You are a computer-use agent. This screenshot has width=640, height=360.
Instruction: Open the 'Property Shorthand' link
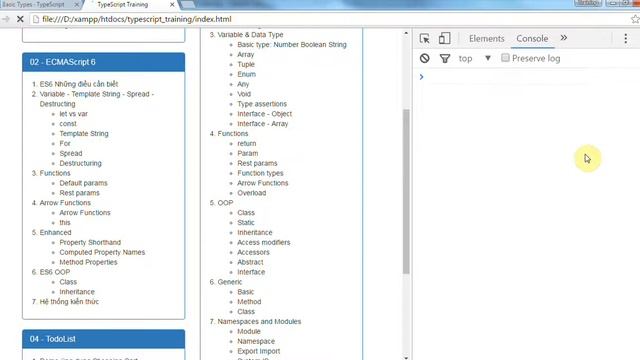[90, 242]
